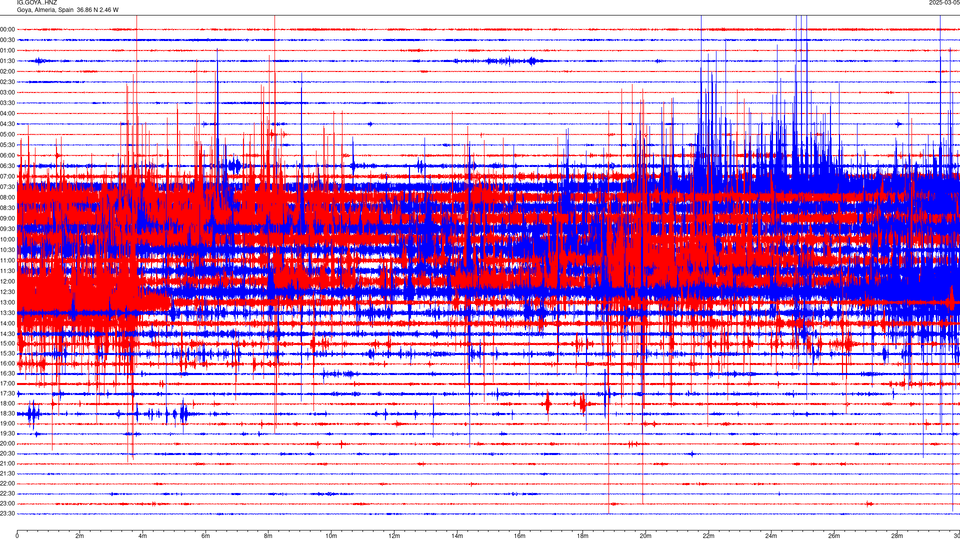Select the 01:00 trace time label
Image resolution: width=960 pixels, height=540 pixels.
coord(8,50)
